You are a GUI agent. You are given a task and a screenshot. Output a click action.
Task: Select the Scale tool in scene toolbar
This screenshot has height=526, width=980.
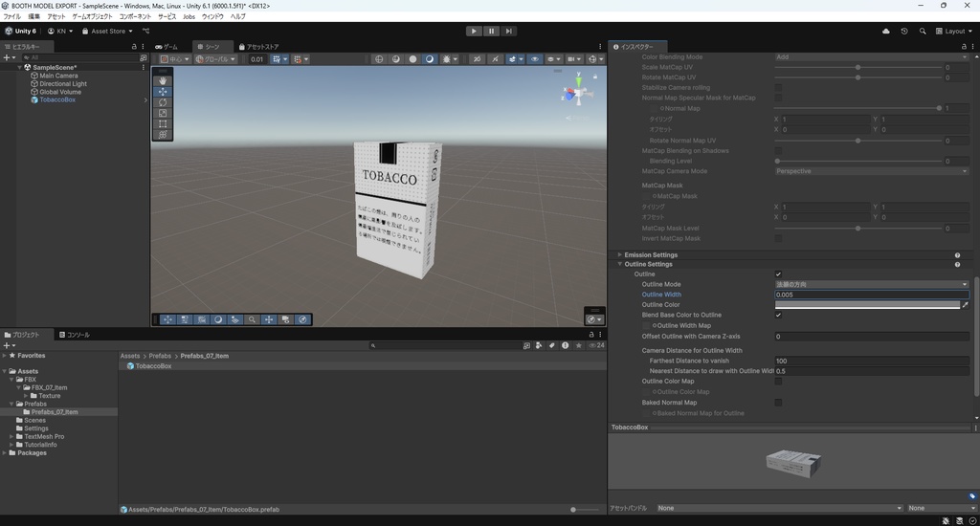pyautogui.click(x=163, y=113)
